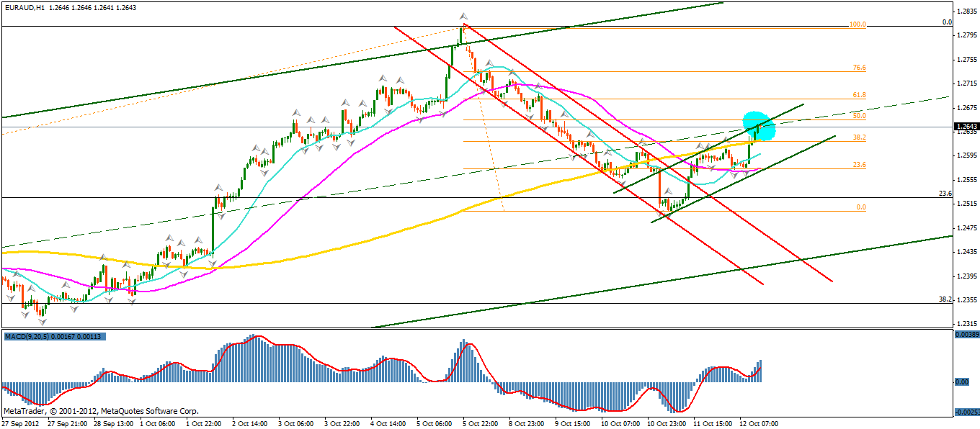Select the orange 61.8 Fibonacci level label
The image size is (980, 429).
coord(859,95)
